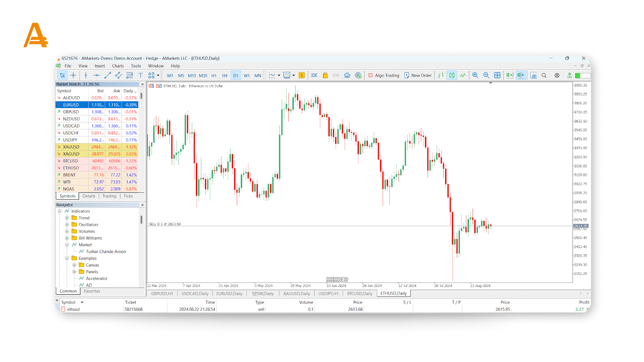Collapse the Examples folder in Navigator

(67, 258)
